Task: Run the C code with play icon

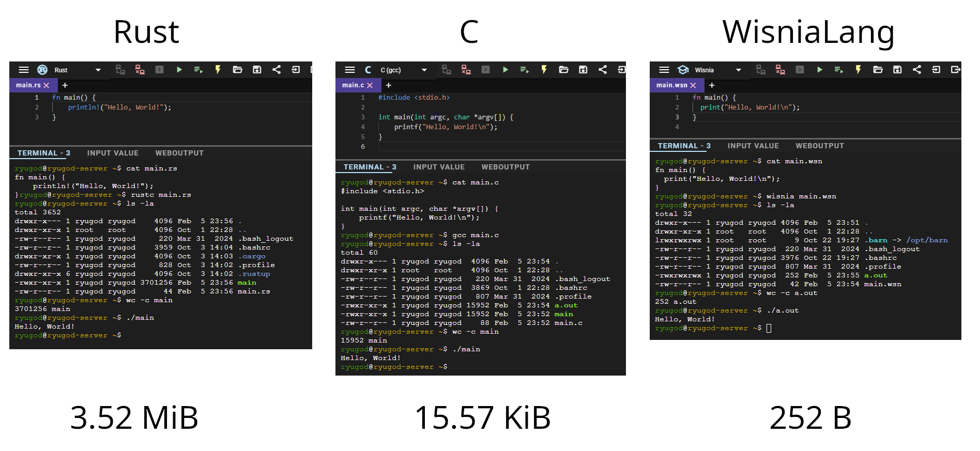Action: coord(505,70)
